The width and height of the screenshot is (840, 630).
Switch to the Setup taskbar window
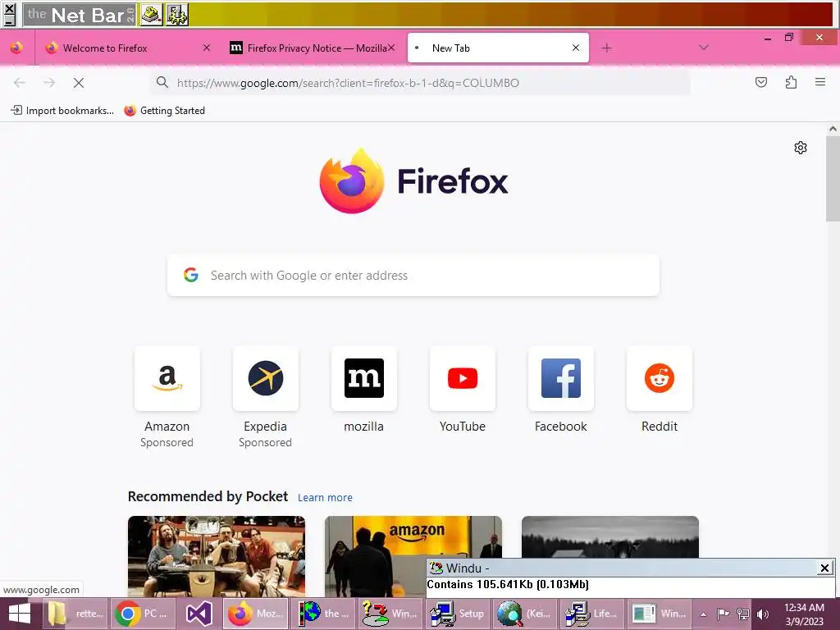[x=458, y=614]
